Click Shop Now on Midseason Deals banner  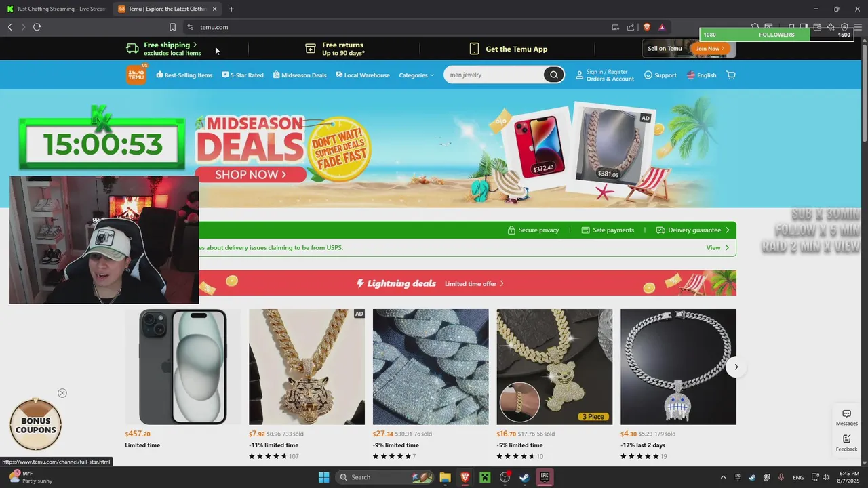250,175
